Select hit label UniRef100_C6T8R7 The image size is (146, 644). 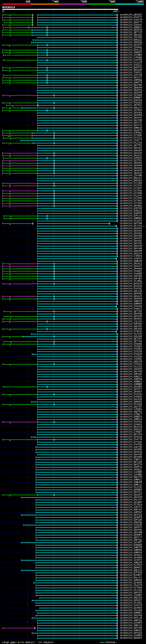pos(131,543)
